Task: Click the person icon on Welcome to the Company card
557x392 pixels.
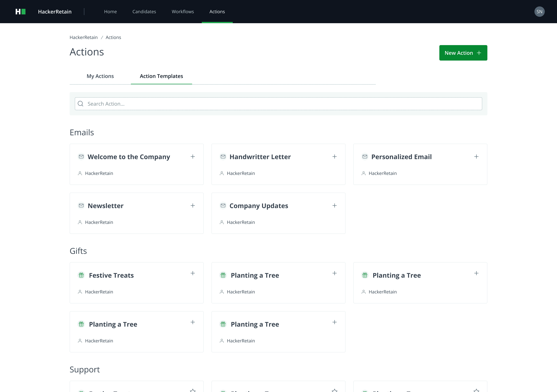Action: click(80, 173)
